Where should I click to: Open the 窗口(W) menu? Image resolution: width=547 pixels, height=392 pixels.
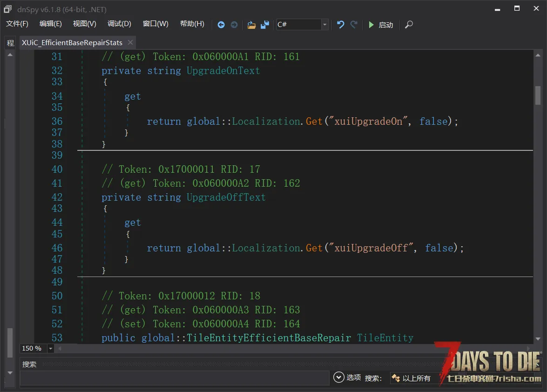click(x=155, y=24)
